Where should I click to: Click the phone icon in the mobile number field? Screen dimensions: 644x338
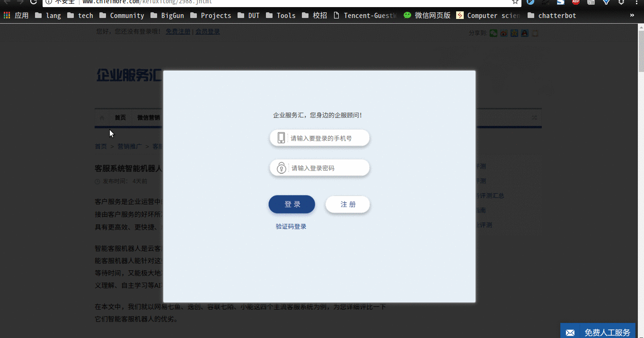pyautogui.click(x=281, y=138)
